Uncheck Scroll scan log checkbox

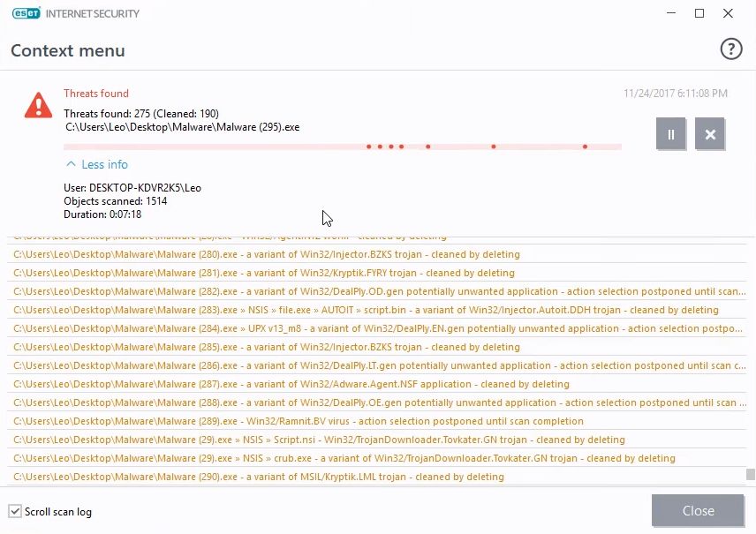click(15, 511)
